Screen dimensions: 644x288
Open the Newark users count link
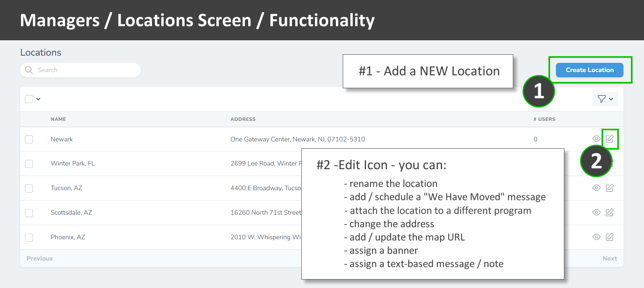pos(535,139)
